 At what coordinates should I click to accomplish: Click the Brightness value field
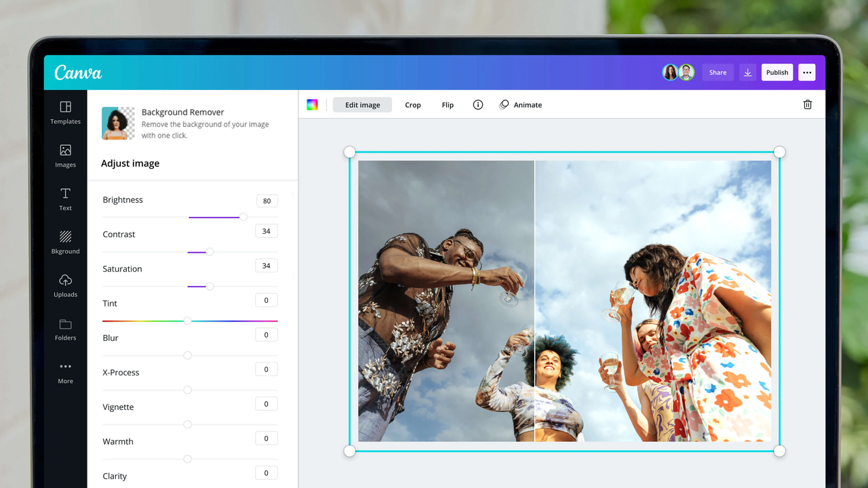pyautogui.click(x=266, y=201)
